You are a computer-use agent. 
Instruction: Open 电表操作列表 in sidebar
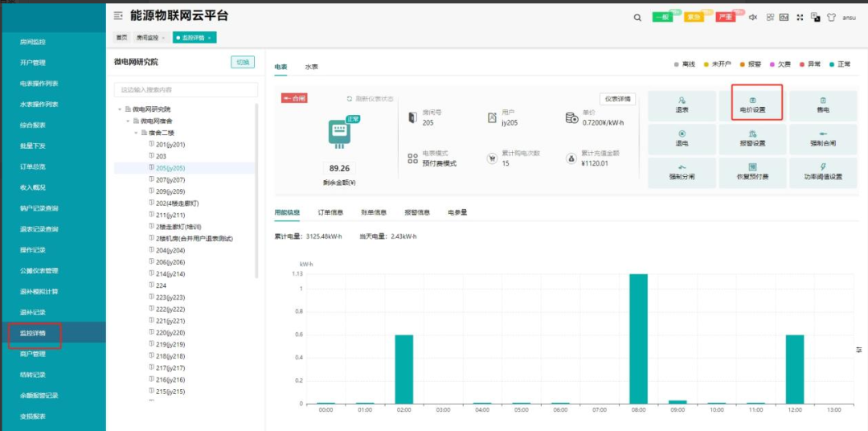tap(39, 84)
